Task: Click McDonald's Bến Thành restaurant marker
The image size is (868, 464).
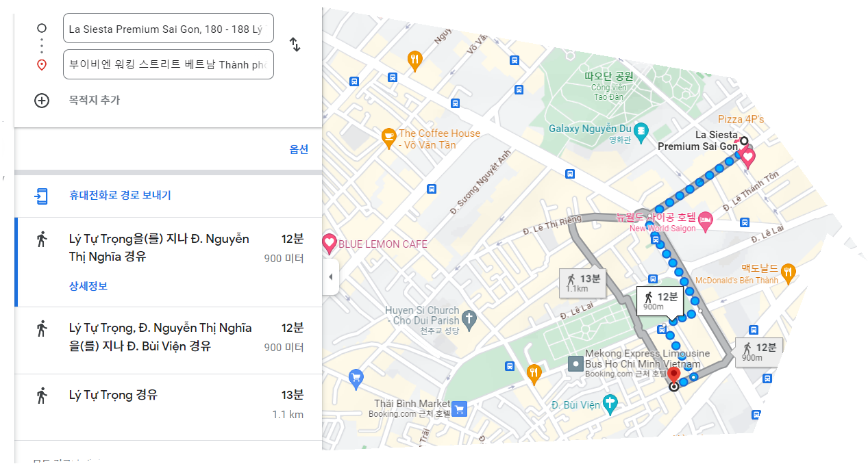Action: coord(789,274)
